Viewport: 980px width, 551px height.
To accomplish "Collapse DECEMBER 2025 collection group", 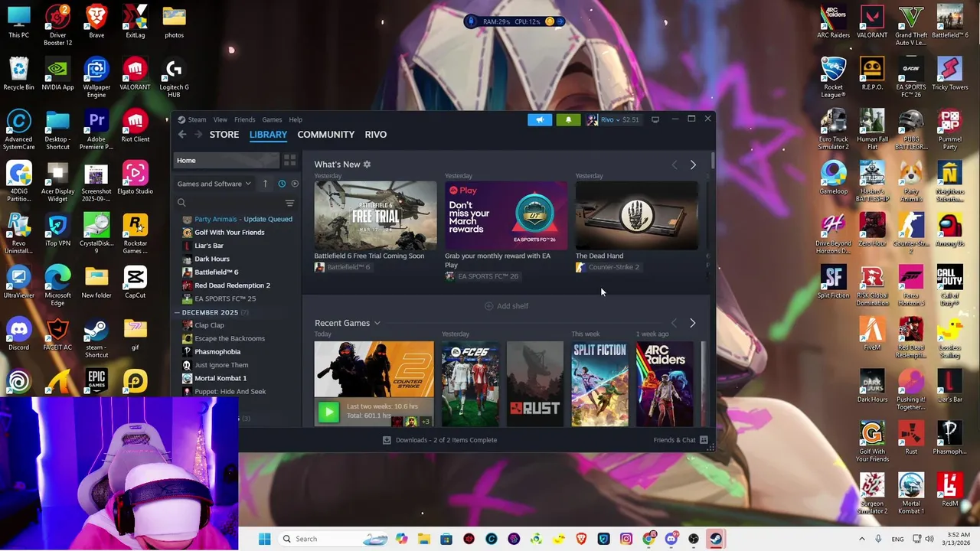I will [x=177, y=313].
